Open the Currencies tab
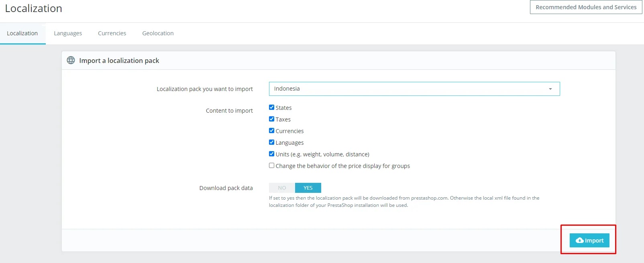The image size is (644, 263). pyautogui.click(x=112, y=33)
